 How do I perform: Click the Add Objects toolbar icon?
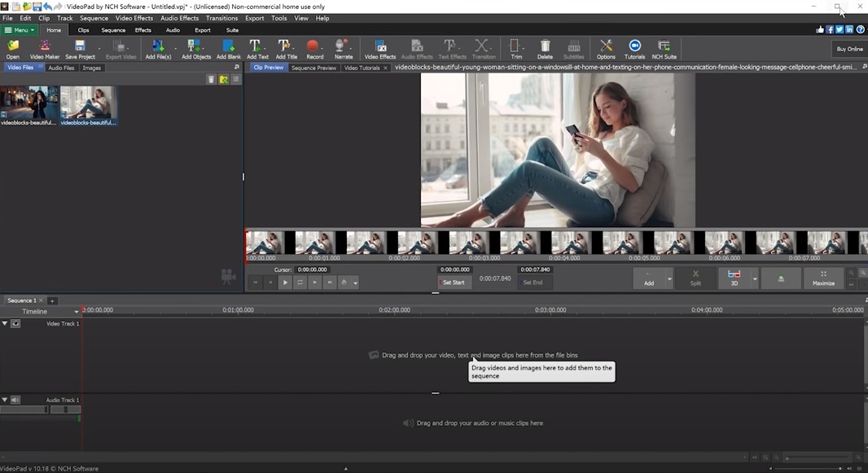[x=196, y=49]
